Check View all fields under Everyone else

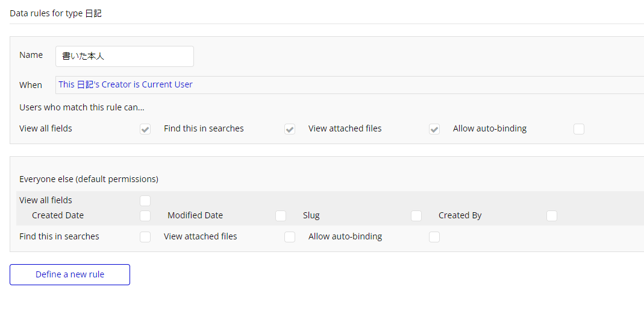coord(145,201)
